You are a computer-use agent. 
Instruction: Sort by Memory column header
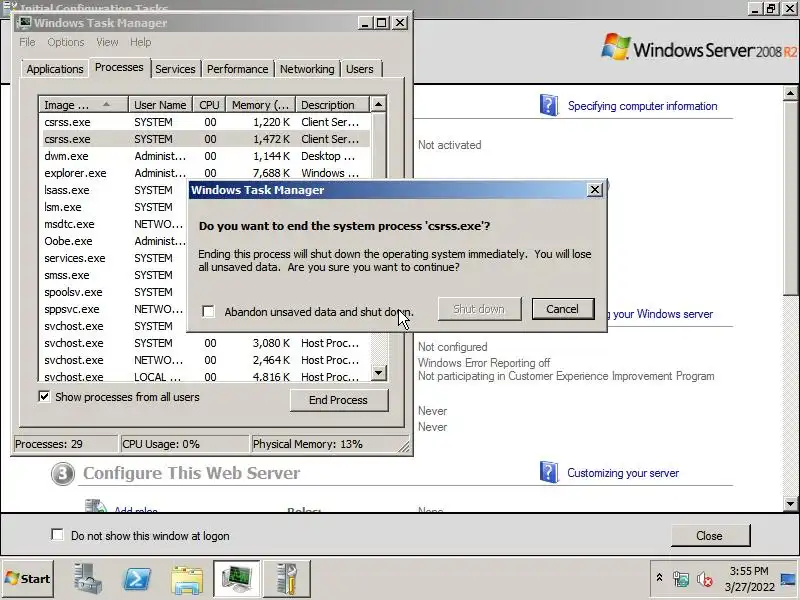(x=261, y=105)
